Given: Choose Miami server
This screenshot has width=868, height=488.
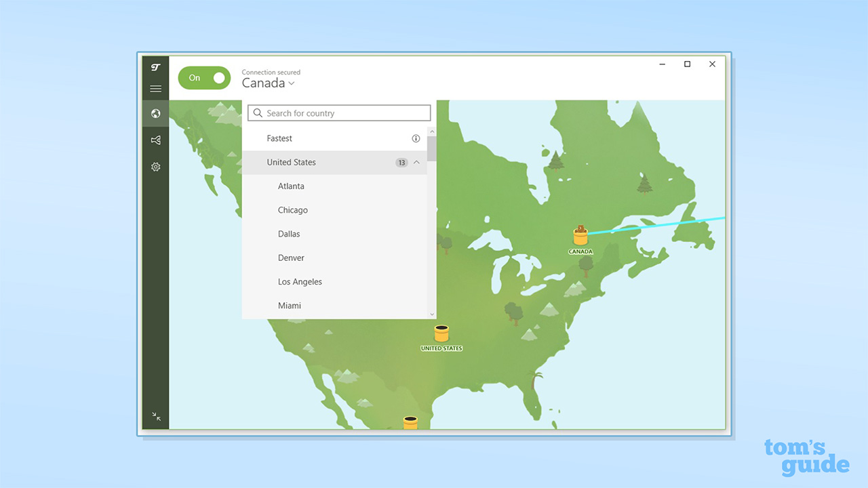Looking at the screenshot, I should click(x=334, y=306).
